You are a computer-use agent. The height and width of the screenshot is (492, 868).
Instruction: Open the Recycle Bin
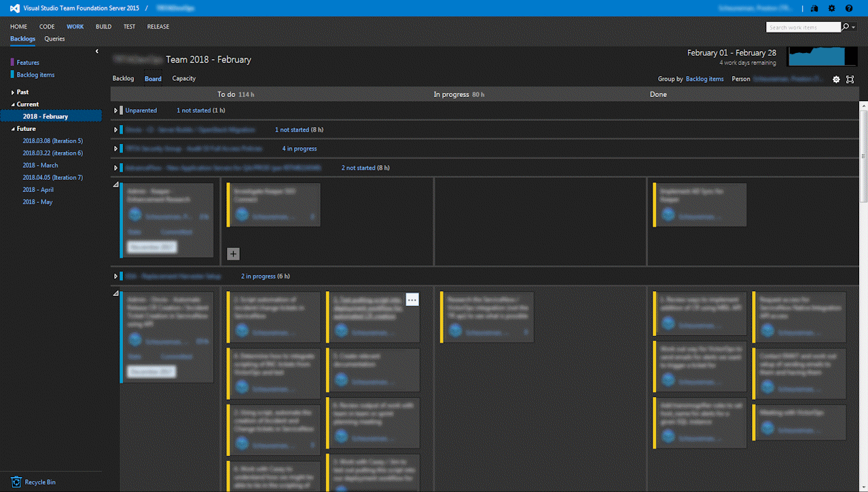pos(34,482)
